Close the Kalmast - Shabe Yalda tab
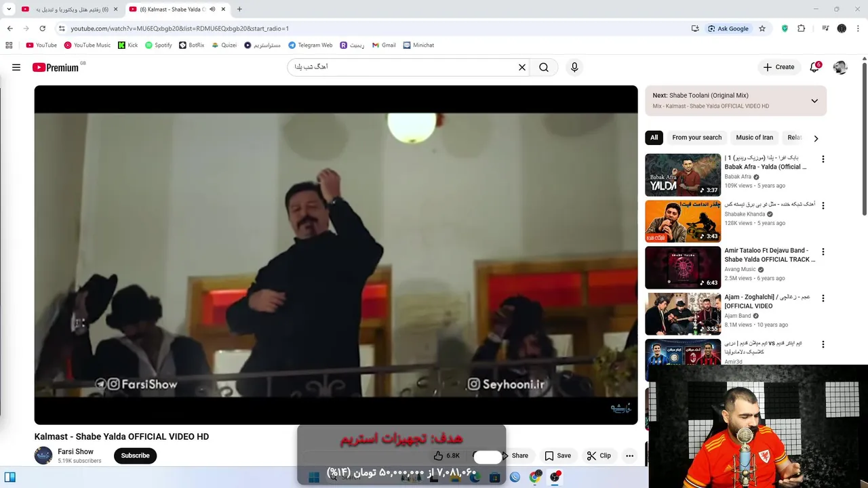 [223, 9]
